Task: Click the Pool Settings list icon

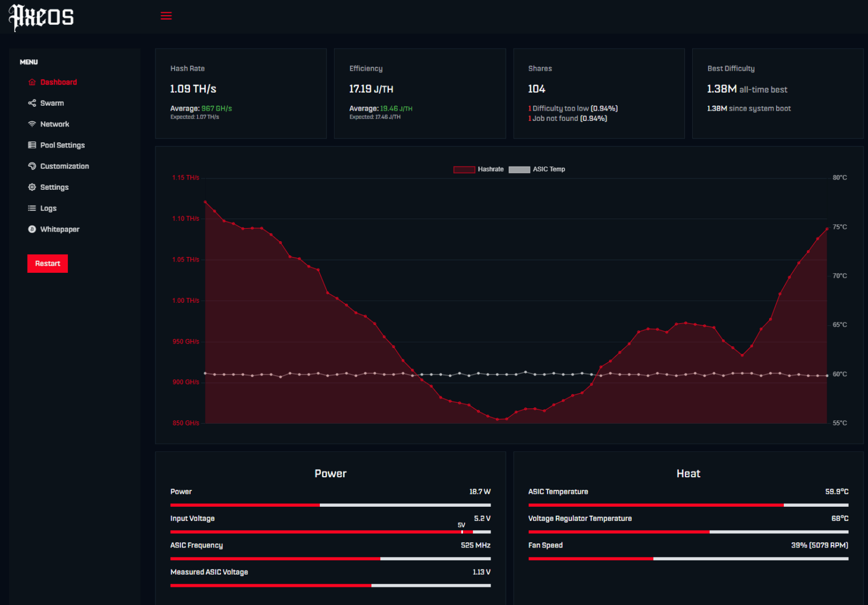Action: pos(32,145)
